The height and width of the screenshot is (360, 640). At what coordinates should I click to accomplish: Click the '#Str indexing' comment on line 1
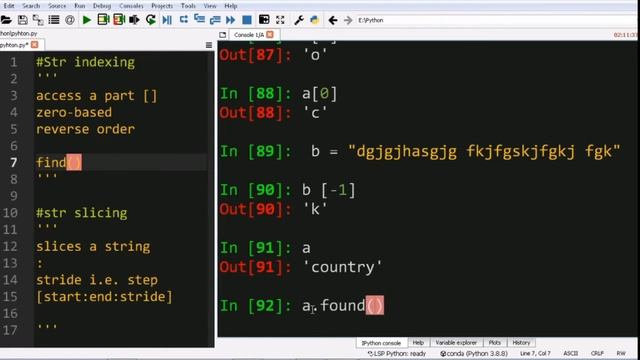[85, 62]
